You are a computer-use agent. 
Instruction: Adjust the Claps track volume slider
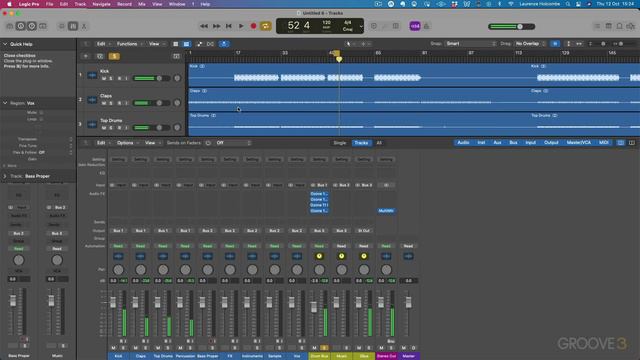[152, 103]
